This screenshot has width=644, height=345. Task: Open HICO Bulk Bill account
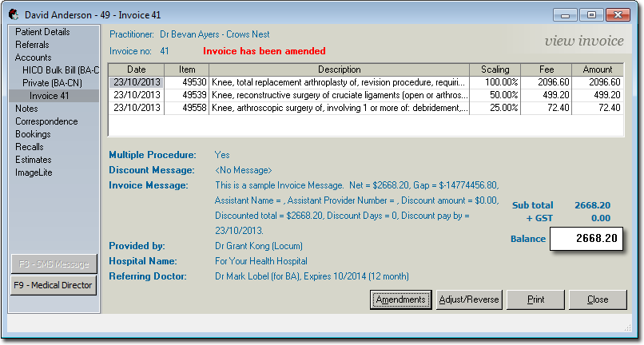[60, 70]
